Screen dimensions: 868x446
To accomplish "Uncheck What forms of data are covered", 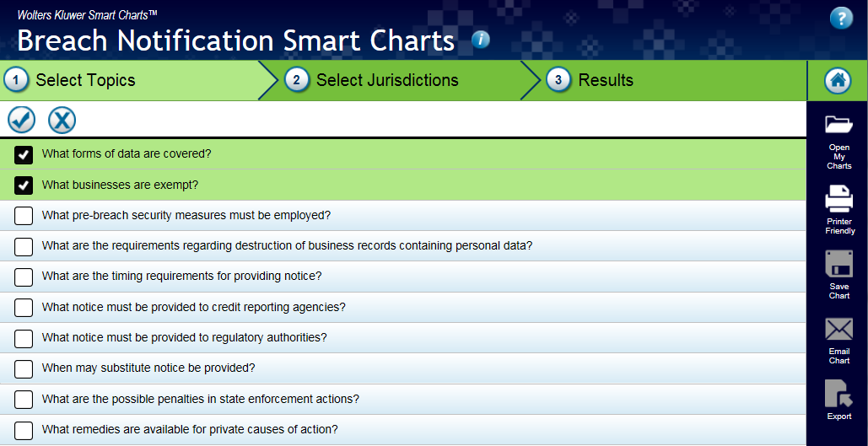I will pos(24,154).
